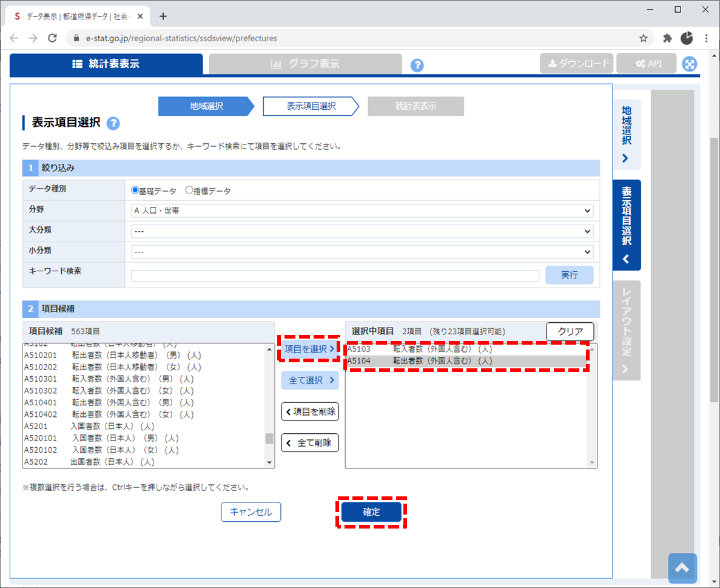Bookmark this page with the star icon
This screenshot has width=720, height=588.
point(644,38)
